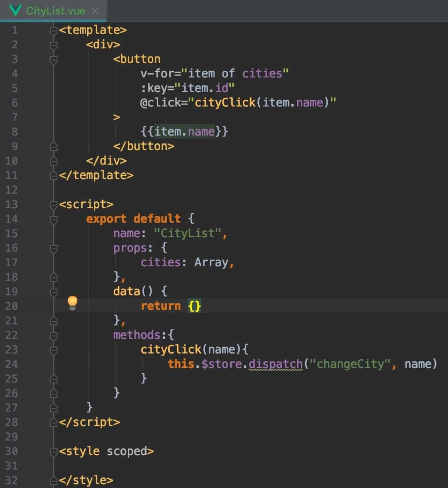Fold the export default object, line 14

click(x=54, y=220)
